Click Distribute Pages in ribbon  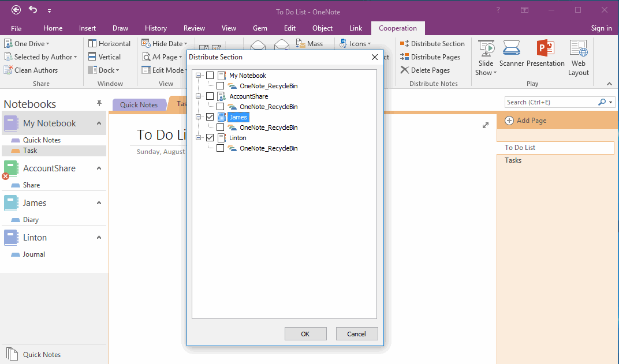430,57
